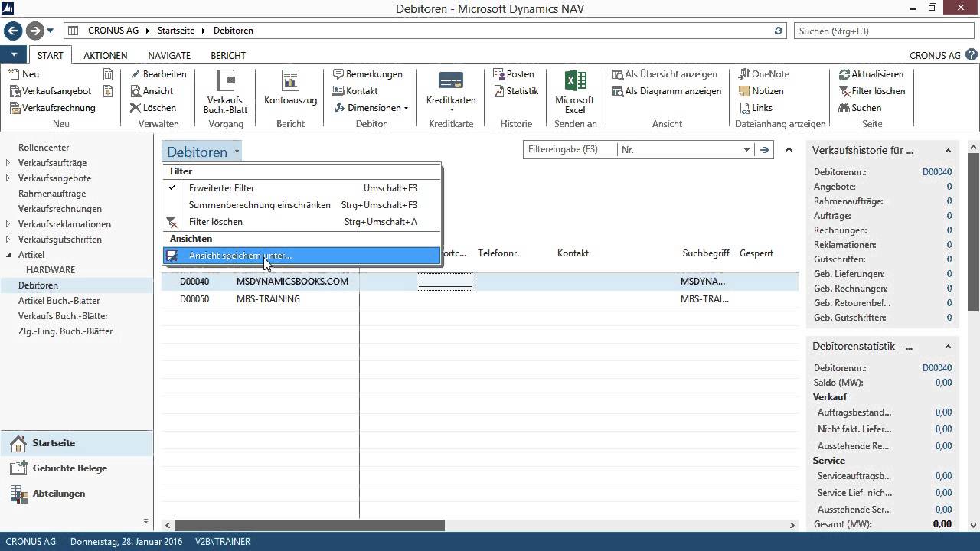Open Posten history
The height and width of the screenshot is (551, 980).
[514, 74]
